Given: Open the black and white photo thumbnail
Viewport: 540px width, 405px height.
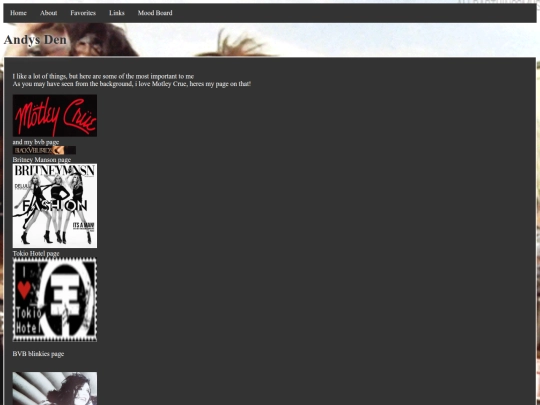Looking at the screenshot, I should (55, 388).
